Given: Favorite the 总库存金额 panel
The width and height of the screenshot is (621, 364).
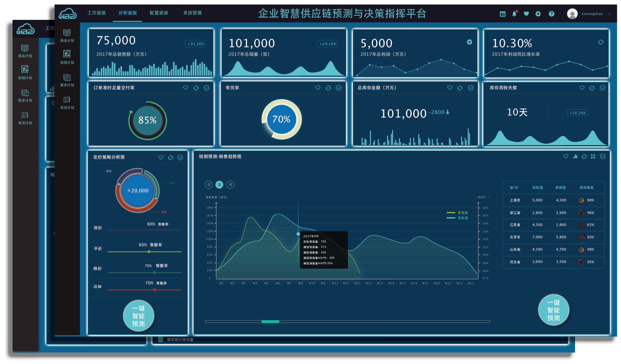Looking at the screenshot, I should (450, 88).
